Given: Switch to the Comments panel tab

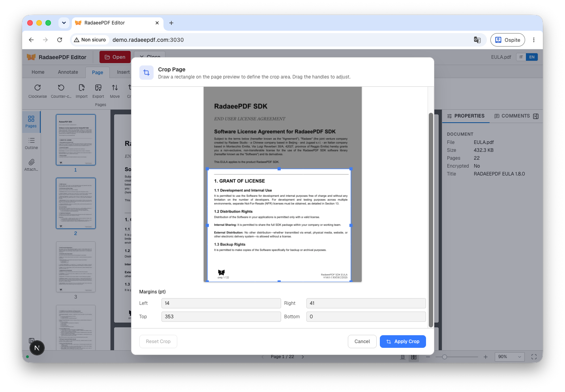Looking at the screenshot, I should click(x=512, y=116).
